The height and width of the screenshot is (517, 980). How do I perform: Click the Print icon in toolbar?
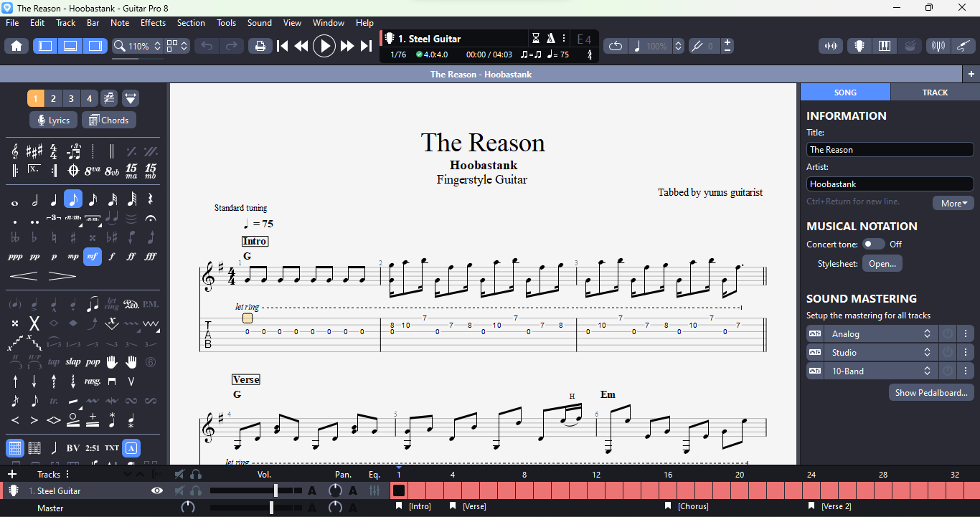click(x=260, y=46)
